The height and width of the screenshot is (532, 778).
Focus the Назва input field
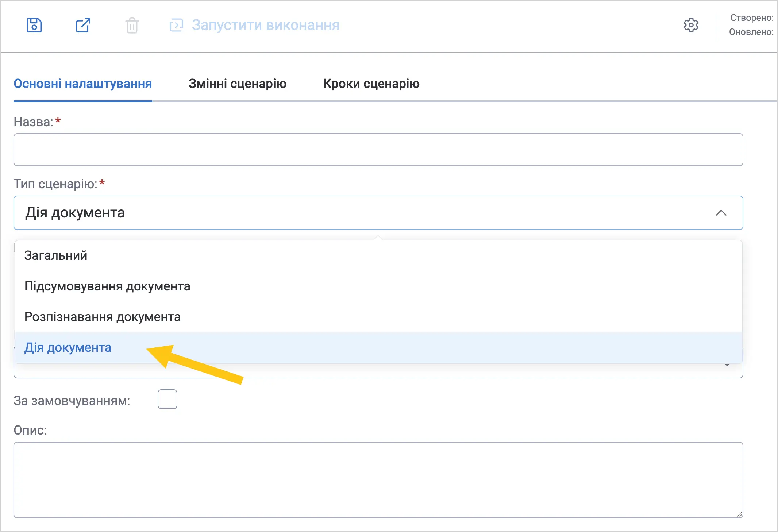(x=378, y=150)
